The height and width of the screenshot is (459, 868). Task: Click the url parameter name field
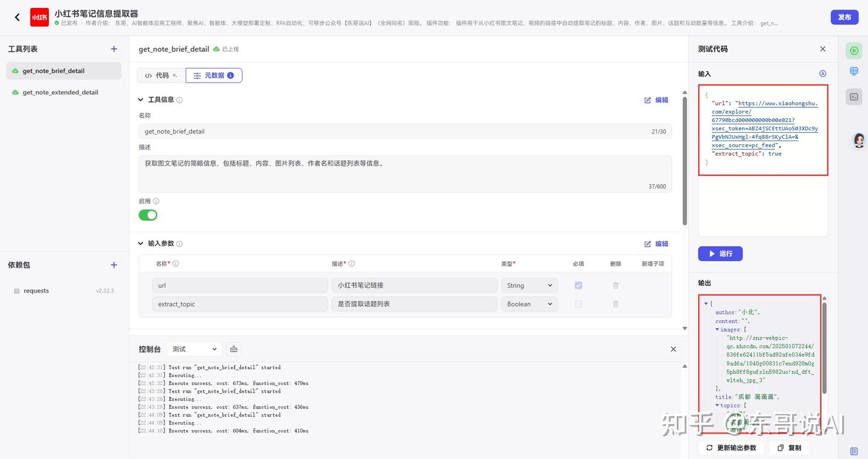click(x=239, y=285)
